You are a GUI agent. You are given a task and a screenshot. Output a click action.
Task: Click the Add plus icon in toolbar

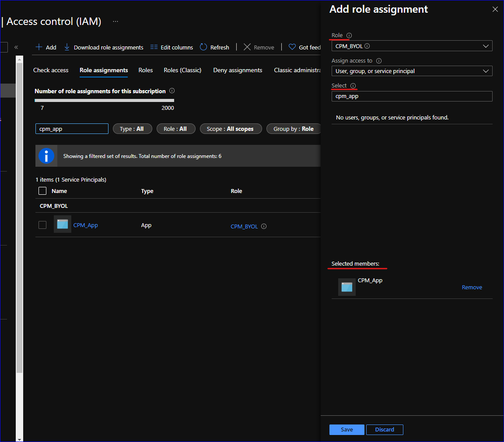[39, 47]
